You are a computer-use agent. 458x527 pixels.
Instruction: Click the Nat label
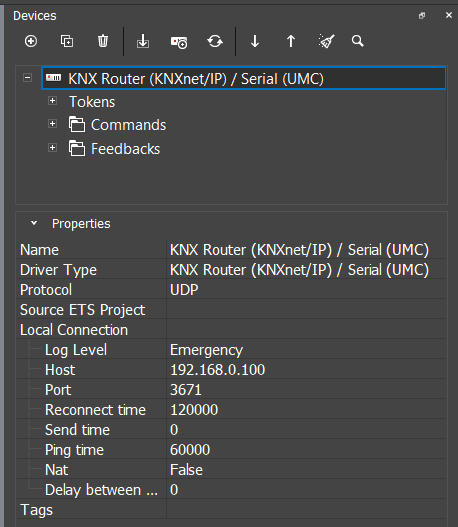57,470
